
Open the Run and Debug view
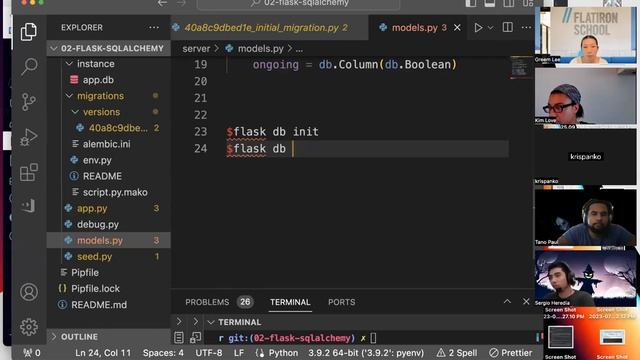[29, 137]
